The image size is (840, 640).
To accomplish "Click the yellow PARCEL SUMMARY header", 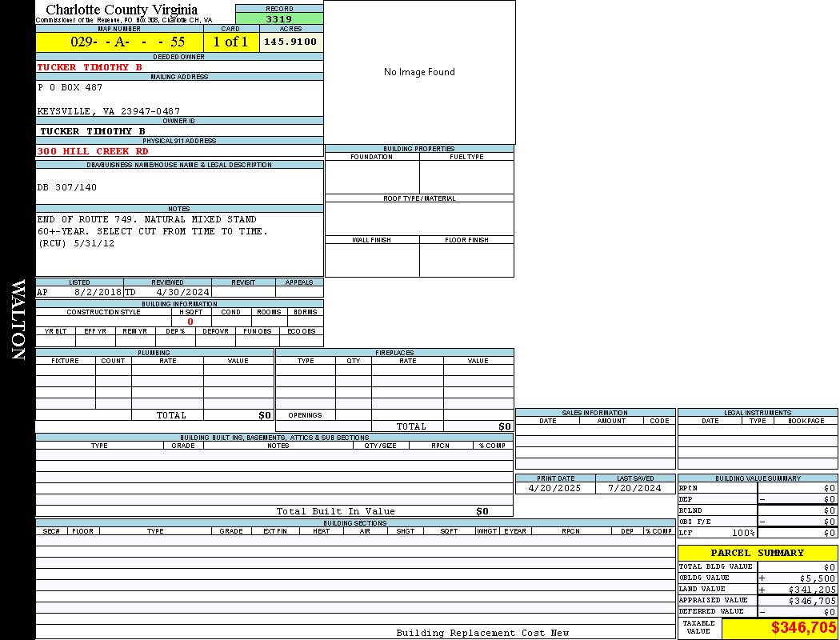I will pos(757,553).
